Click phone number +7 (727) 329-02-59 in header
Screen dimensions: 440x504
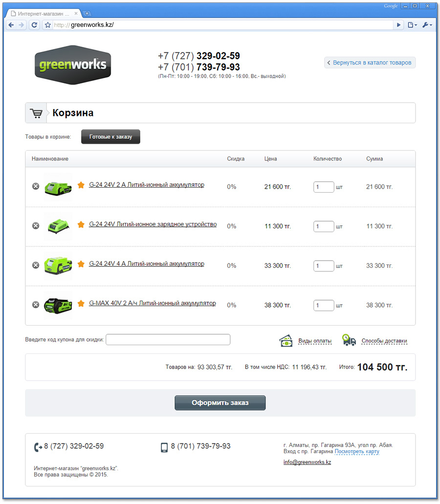pos(199,56)
